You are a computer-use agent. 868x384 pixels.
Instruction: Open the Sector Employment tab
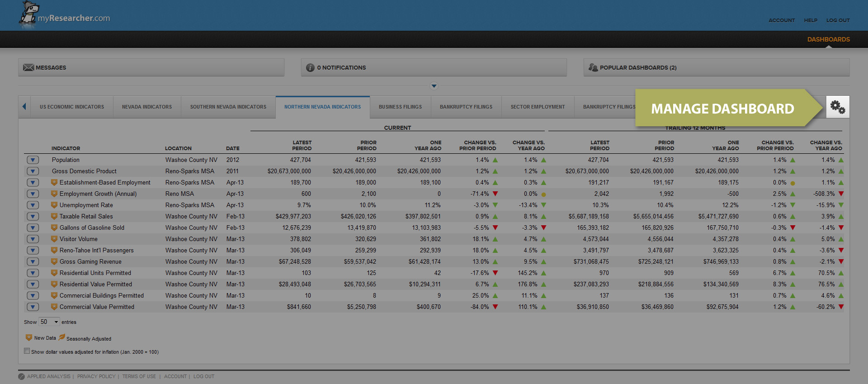538,107
